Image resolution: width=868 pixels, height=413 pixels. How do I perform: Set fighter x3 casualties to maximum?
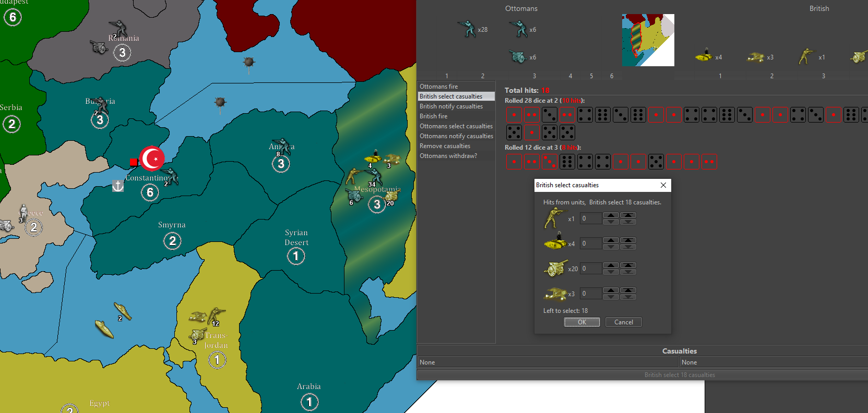628,290
